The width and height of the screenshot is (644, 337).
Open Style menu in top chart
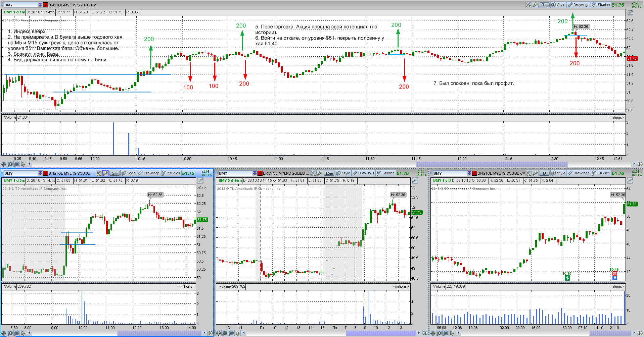[x=558, y=5]
